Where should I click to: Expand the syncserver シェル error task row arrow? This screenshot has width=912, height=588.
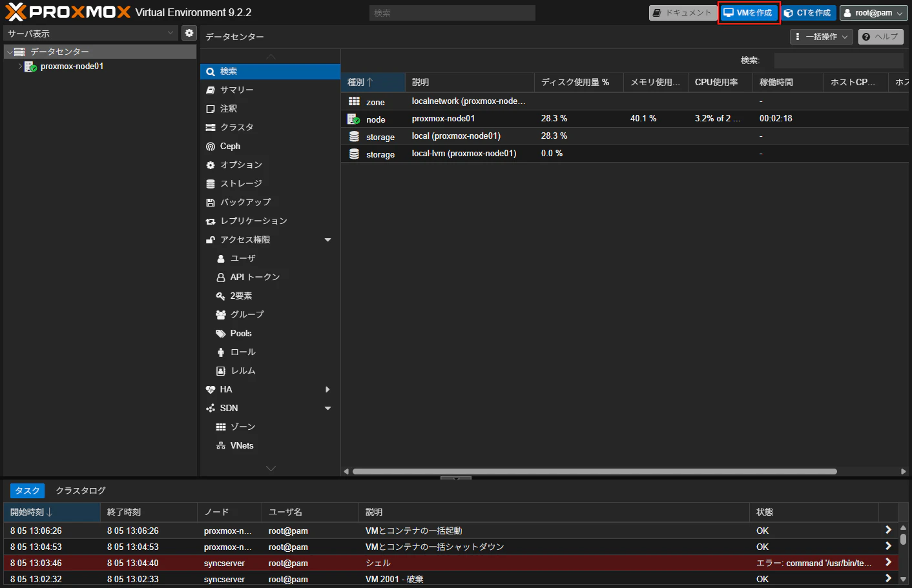pyautogui.click(x=888, y=563)
